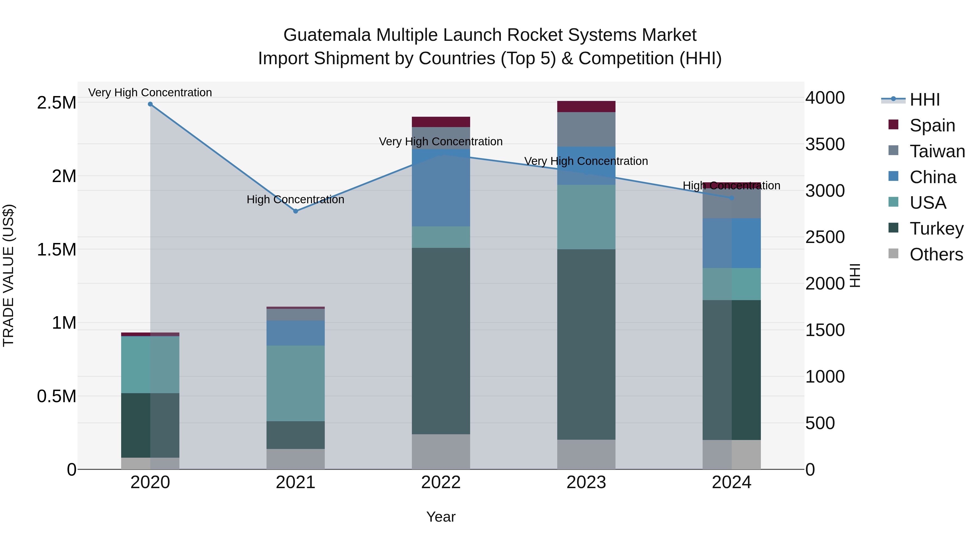
Task: Click the 'High Concentration' label for 2024
Action: click(x=731, y=186)
